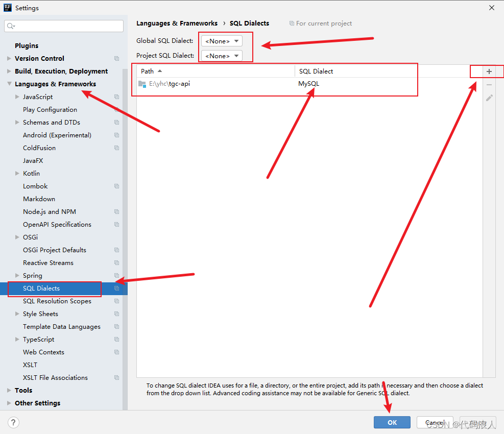This screenshot has height=434, width=504.
Task: Open the Global SQL Dialect dropdown
Action: click(222, 41)
